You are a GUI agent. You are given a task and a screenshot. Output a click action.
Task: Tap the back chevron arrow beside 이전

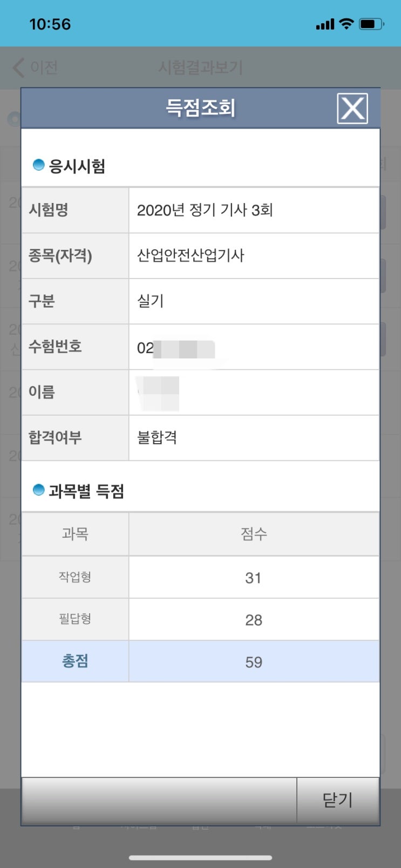coord(18,68)
